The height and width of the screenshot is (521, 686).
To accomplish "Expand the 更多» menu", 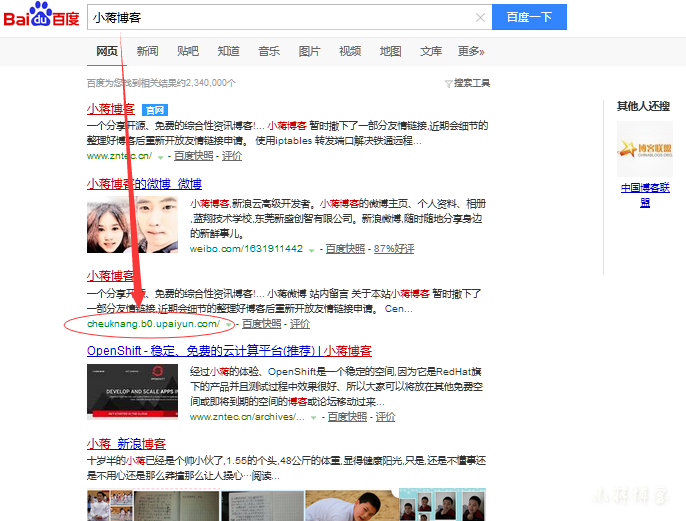I will tap(471, 52).
